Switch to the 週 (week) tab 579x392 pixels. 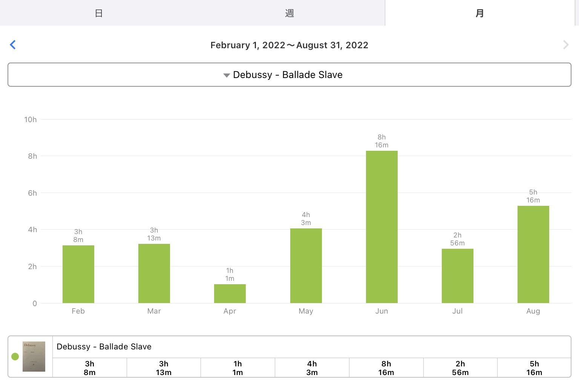click(289, 13)
